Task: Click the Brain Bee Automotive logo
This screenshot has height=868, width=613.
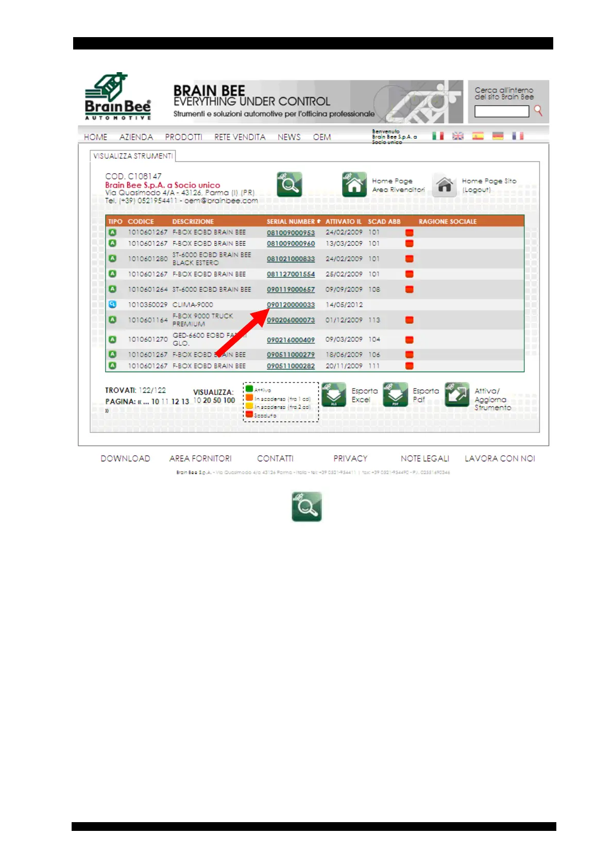Action: [118, 96]
